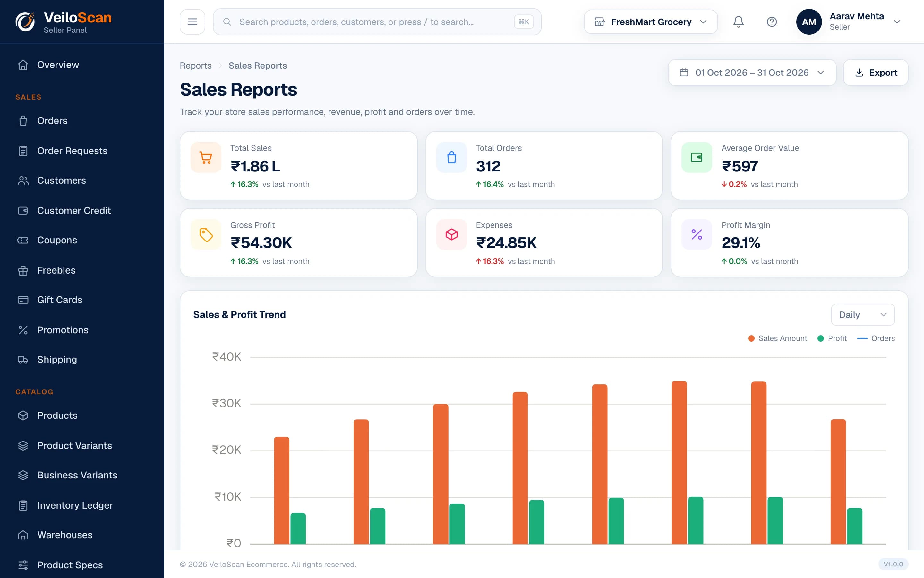Click the highest orange Sales Amount bar

pyautogui.click(x=679, y=462)
